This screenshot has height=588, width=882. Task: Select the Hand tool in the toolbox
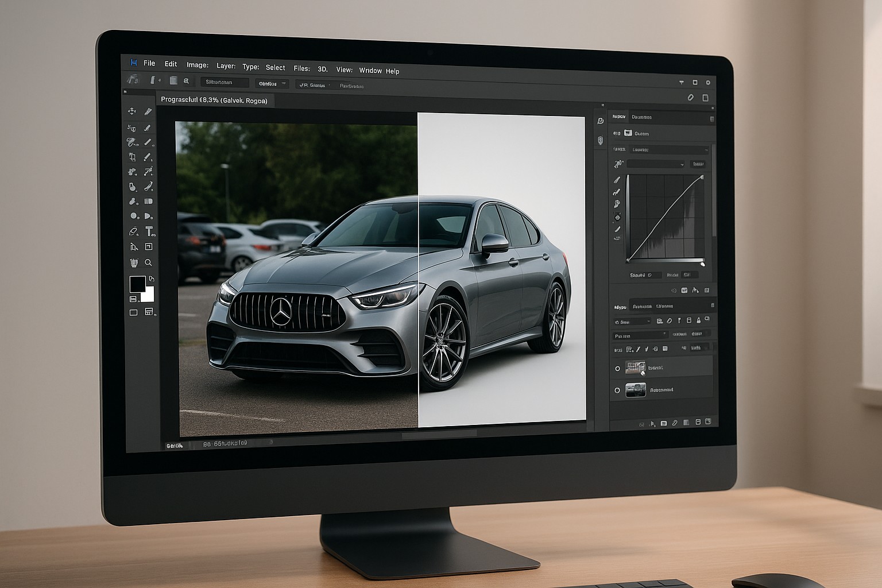134,262
